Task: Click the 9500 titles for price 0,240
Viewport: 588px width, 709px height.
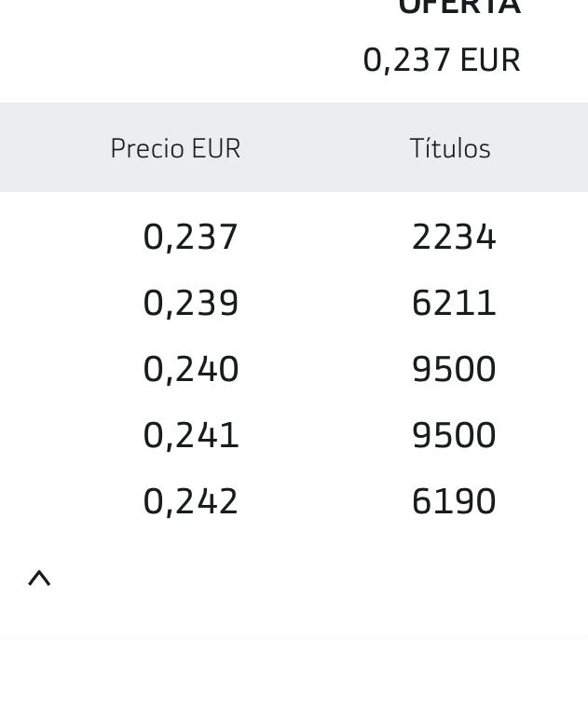Action: 454,369
